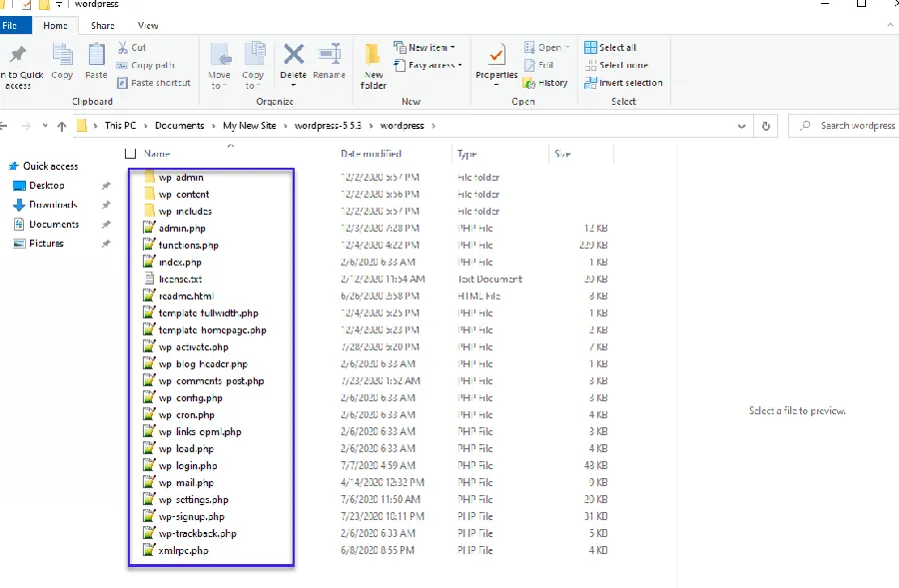The image size is (899, 588).
Task: Open Pictures in Quick access sidebar
Action: click(46, 244)
